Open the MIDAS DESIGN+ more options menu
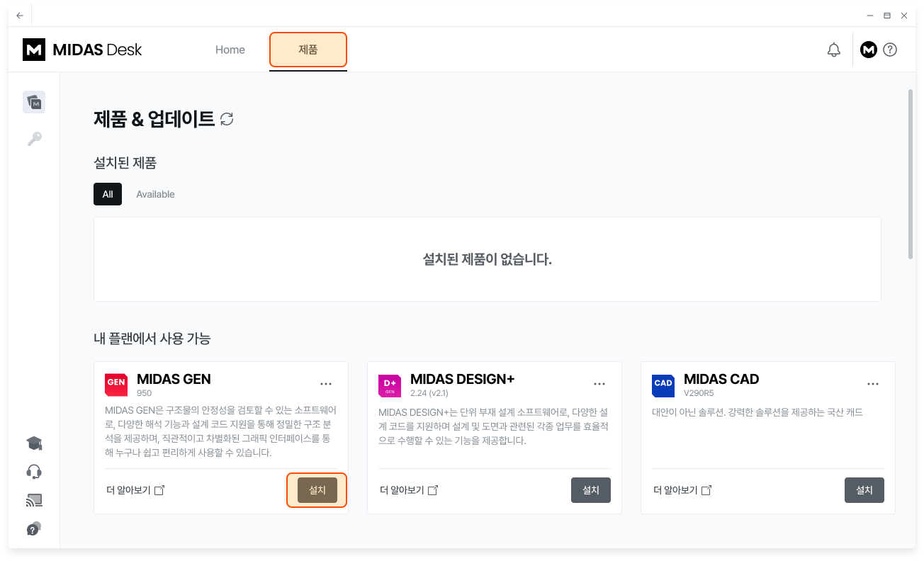 tap(599, 384)
